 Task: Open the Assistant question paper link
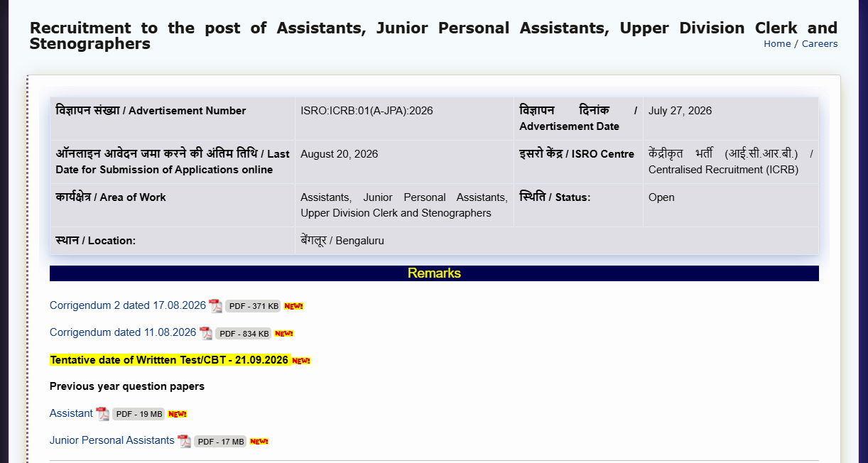pyautogui.click(x=71, y=413)
